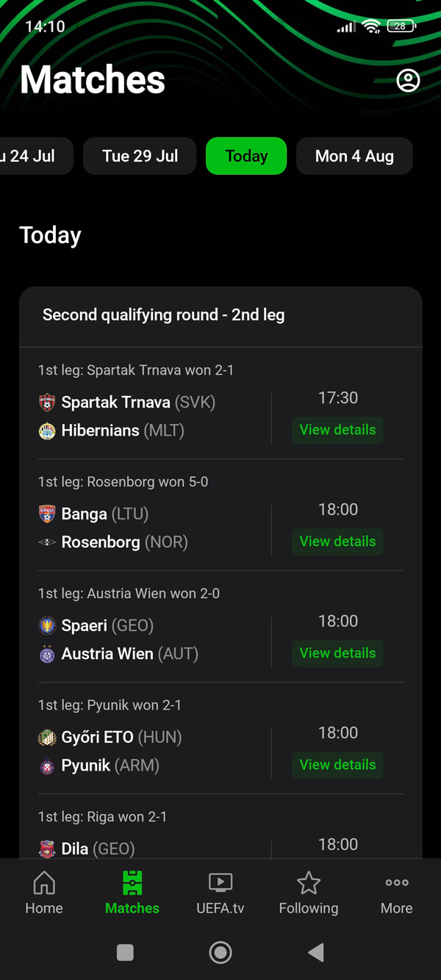Tap the Győri ETO club crest

pos(47,738)
